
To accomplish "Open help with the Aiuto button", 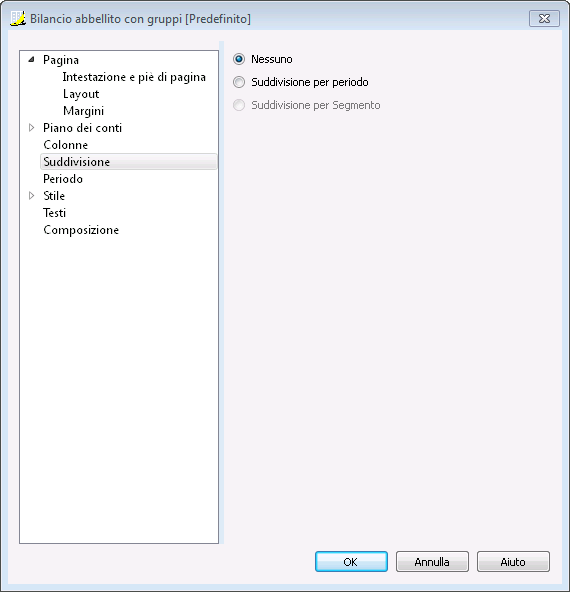I will pos(513,562).
